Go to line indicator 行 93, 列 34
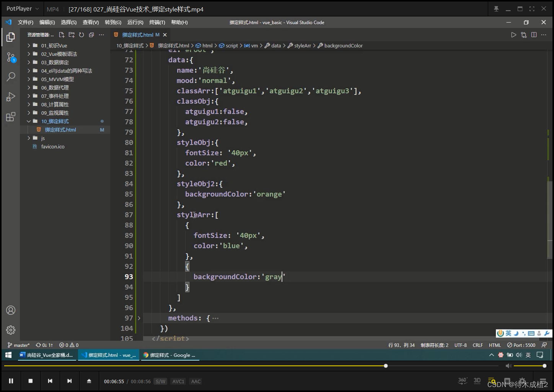Image resolution: width=554 pixels, height=392 pixels. tap(401, 345)
